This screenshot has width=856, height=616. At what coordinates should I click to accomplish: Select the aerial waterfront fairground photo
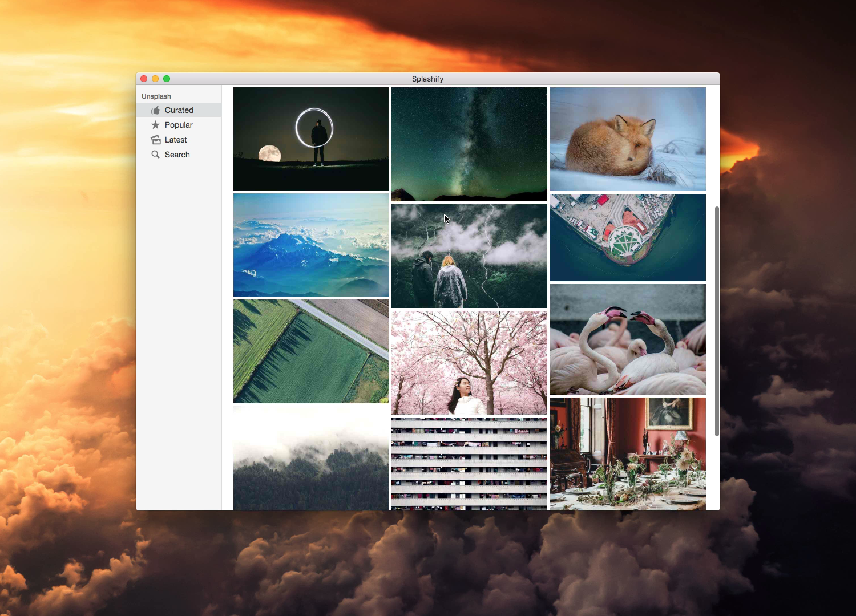(628, 237)
